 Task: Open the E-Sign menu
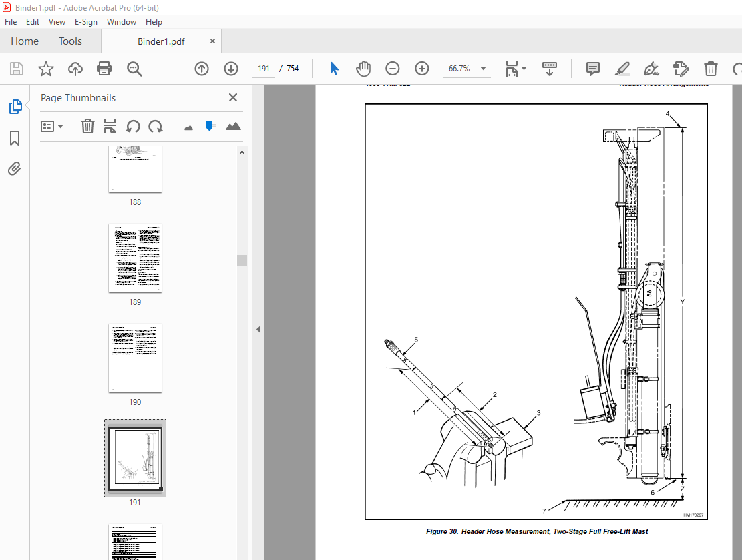pyautogui.click(x=85, y=22)
